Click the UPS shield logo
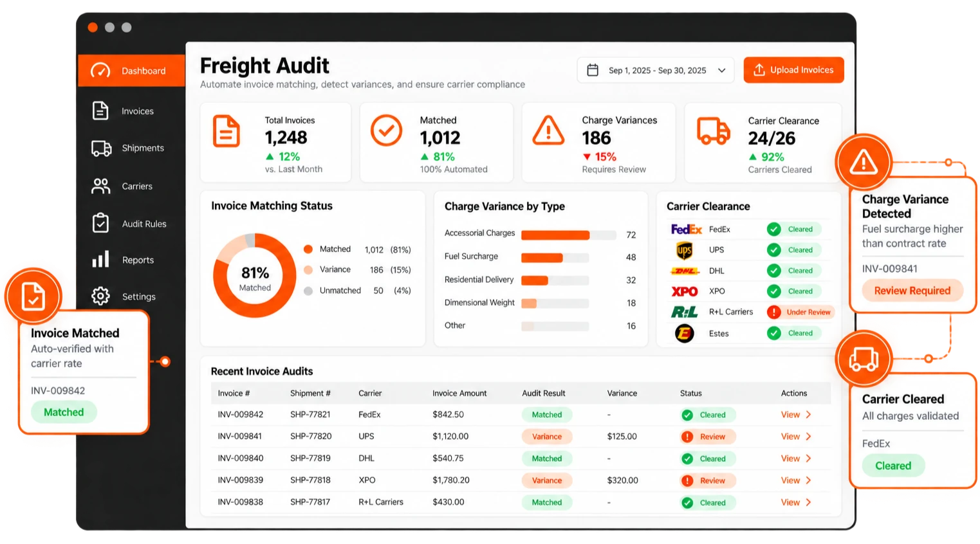980x544 pixels. (684, 250)
